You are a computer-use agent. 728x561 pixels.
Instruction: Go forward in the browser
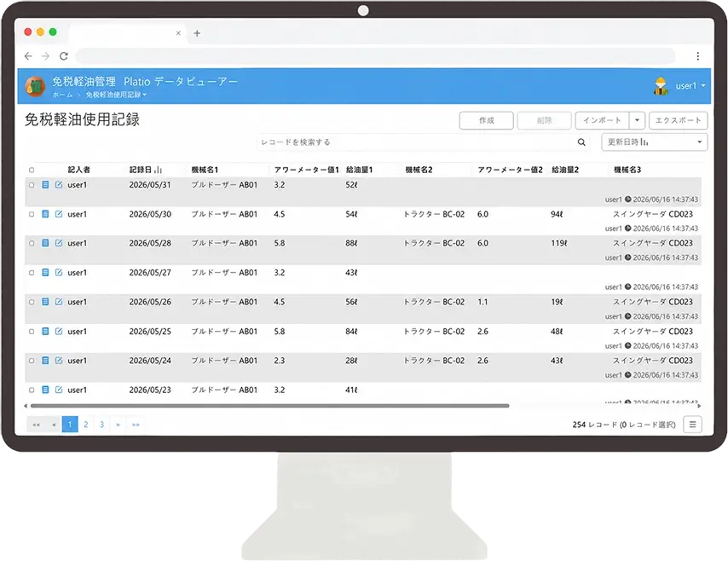pyautogui.click(x=45, y=56)
